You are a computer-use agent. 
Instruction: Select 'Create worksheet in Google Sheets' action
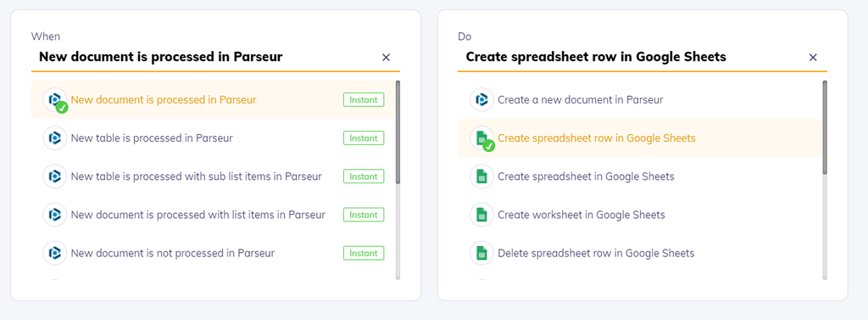click(639, 215)
